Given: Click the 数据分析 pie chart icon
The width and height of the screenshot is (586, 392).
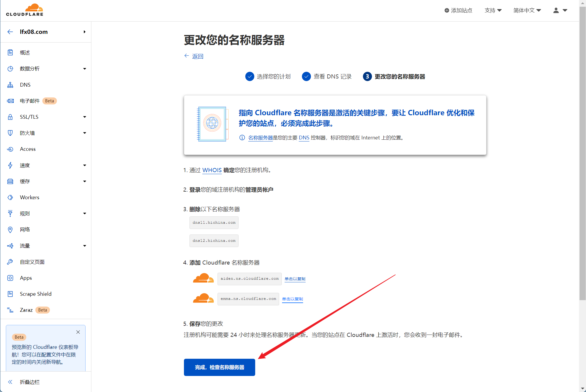Looking at the screenshot, I should point(10,69).
